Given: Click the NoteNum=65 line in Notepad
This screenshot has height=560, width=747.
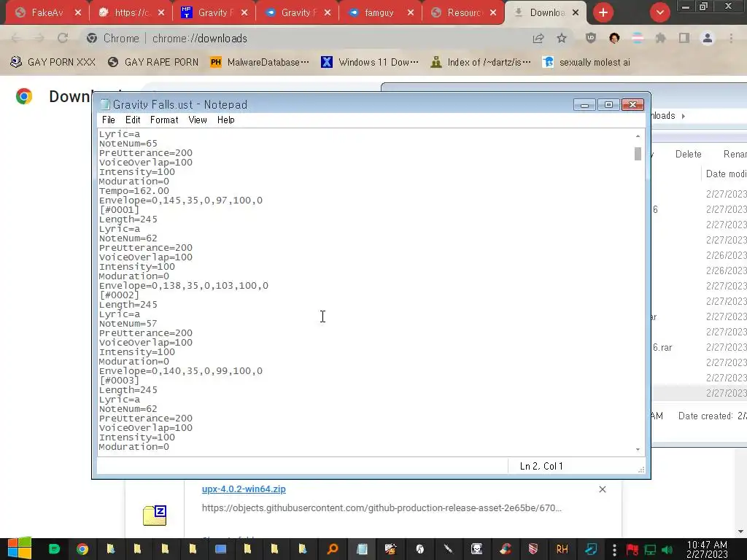Looking at the screenshot, I should click(x=128, y=144).
